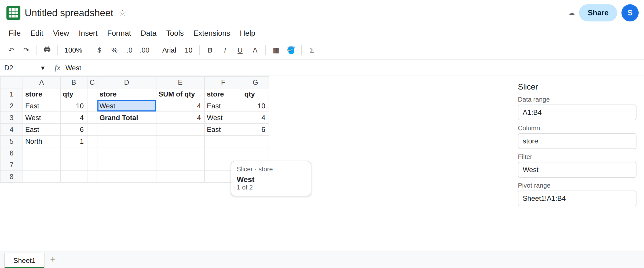
Task: Click the Slicer Filter field West
Action: pos(577,170)
